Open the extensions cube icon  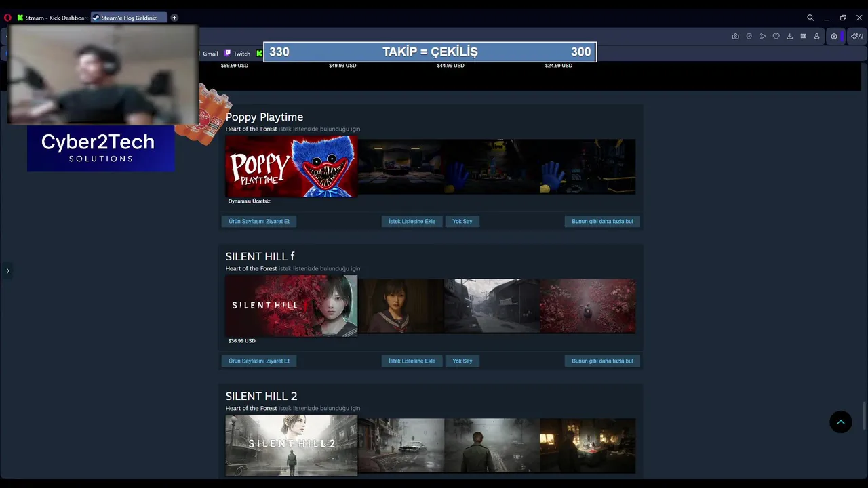point(834,36)
